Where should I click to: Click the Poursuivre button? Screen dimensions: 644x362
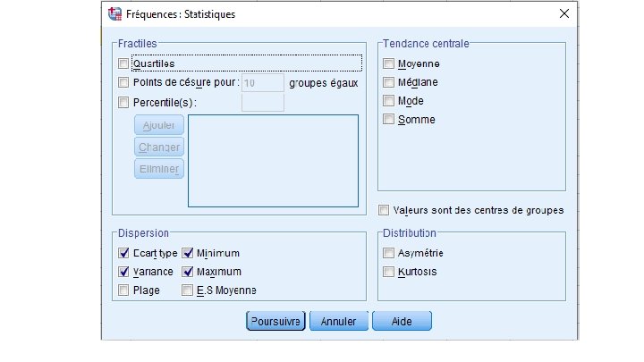[x=276, y=321]
